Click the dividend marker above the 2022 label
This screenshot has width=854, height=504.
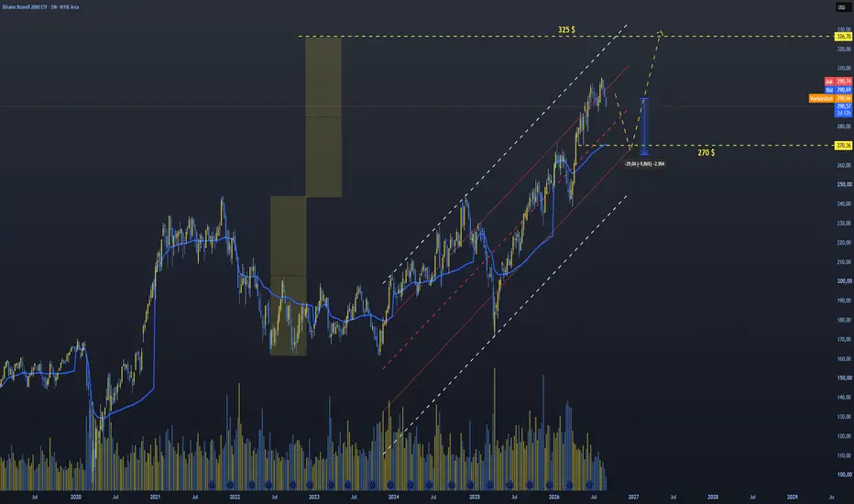(x=230, y=485)
